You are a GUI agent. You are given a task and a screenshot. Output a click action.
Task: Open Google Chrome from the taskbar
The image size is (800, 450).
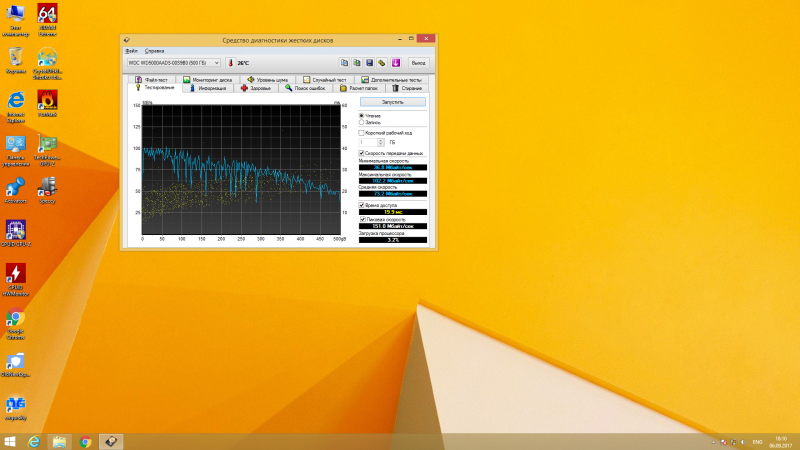pos(86,441)
